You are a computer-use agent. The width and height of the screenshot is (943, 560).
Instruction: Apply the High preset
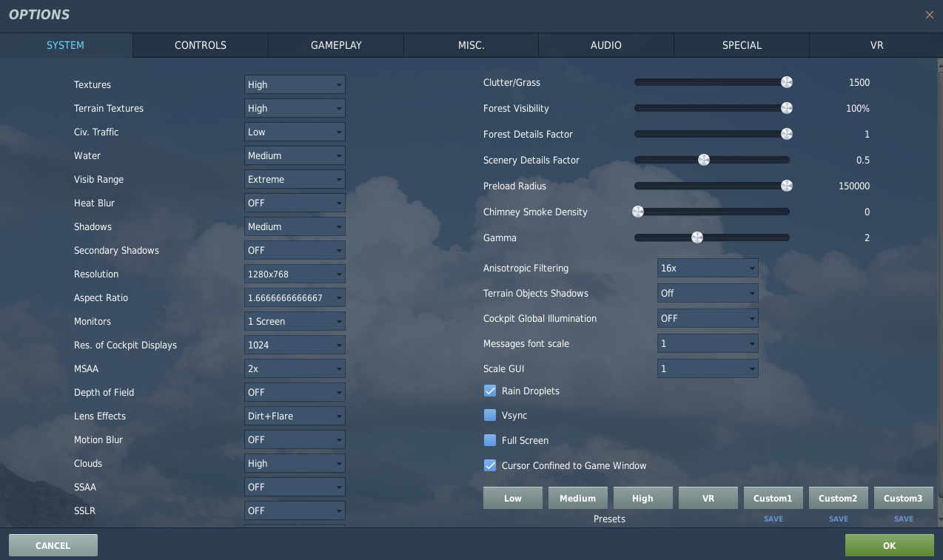642,498
